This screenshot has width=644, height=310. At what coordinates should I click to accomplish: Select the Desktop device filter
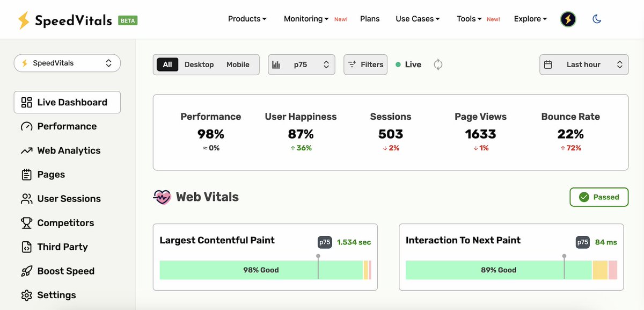tap(199, 64)
